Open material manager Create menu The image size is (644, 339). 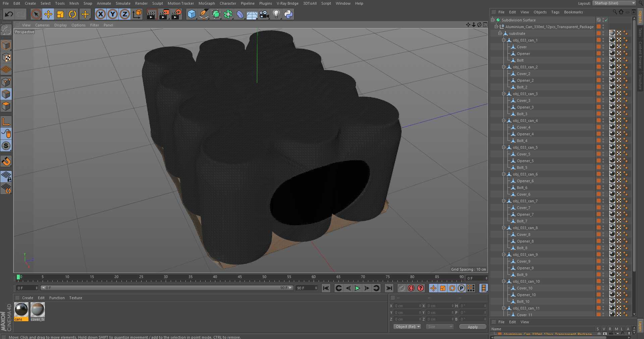(x=28, y=298)
